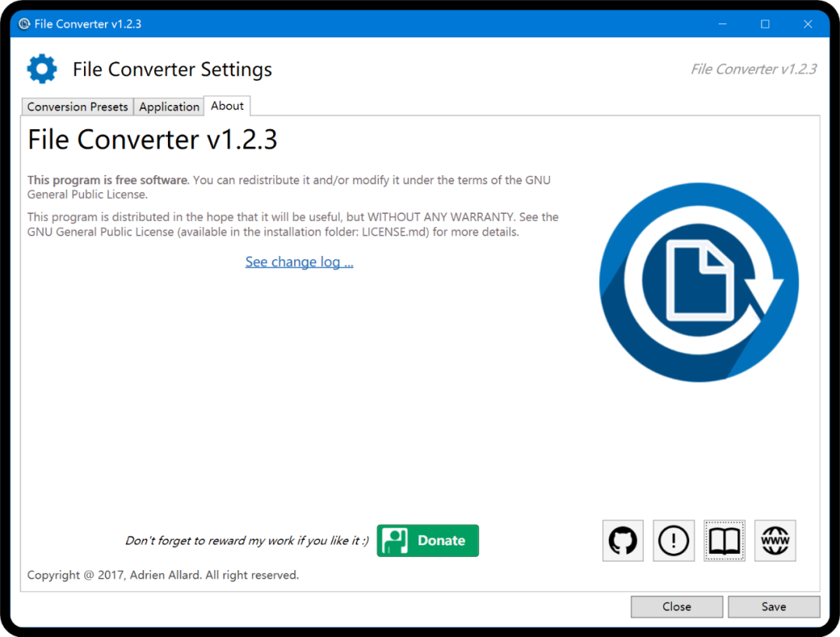
Task: Maximize the File Converter window
Action: click(765, 23)
